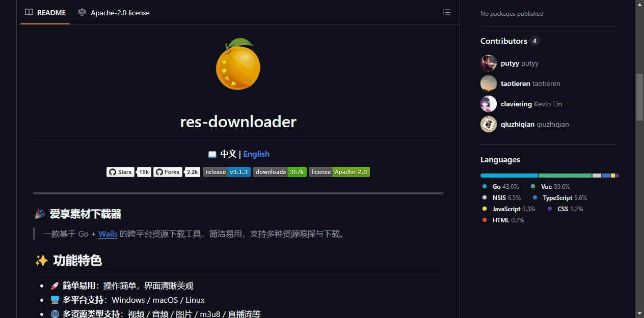Click the 18k stars count badge
This screenshot has width=644, height=318.
click(144, 172)
